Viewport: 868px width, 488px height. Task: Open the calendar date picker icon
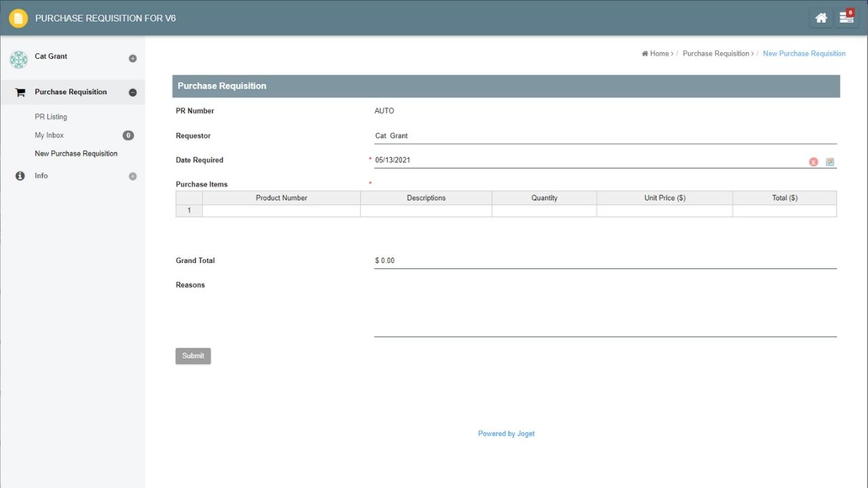click(829, 162)
